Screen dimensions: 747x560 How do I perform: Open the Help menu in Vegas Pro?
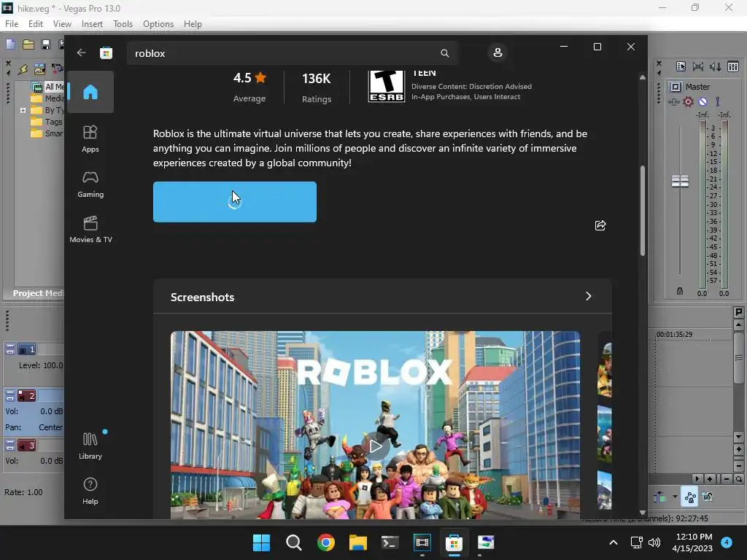click(193, 24)
